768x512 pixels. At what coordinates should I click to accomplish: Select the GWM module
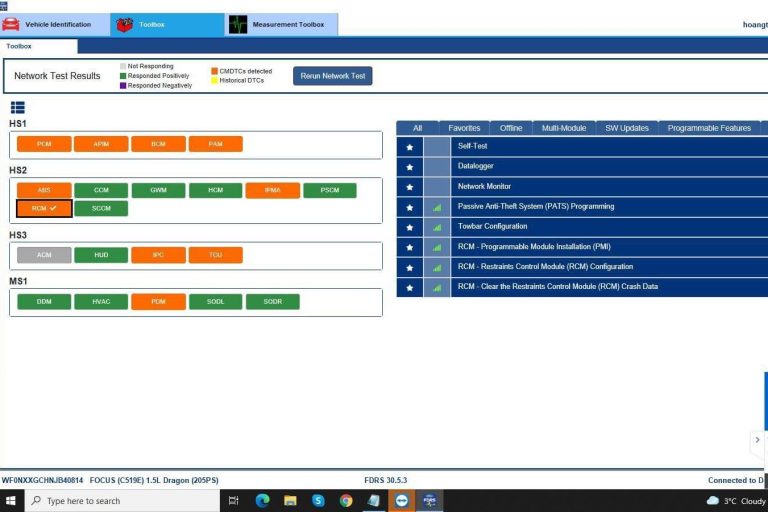[x=158, y=190]
